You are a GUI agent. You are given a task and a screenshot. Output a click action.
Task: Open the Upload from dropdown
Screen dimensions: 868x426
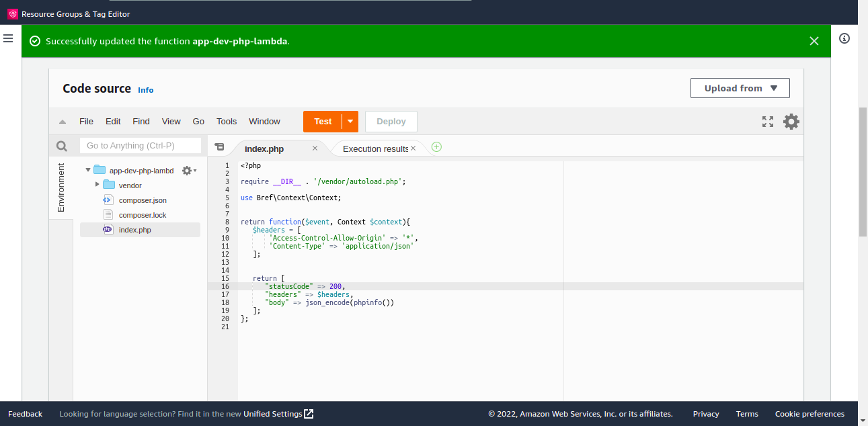[x=740, y=88]
